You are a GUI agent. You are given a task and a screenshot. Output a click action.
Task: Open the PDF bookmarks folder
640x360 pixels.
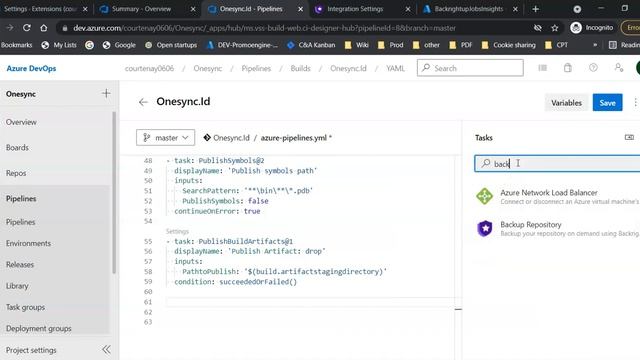pyautogui.click(x=460, y=45)
